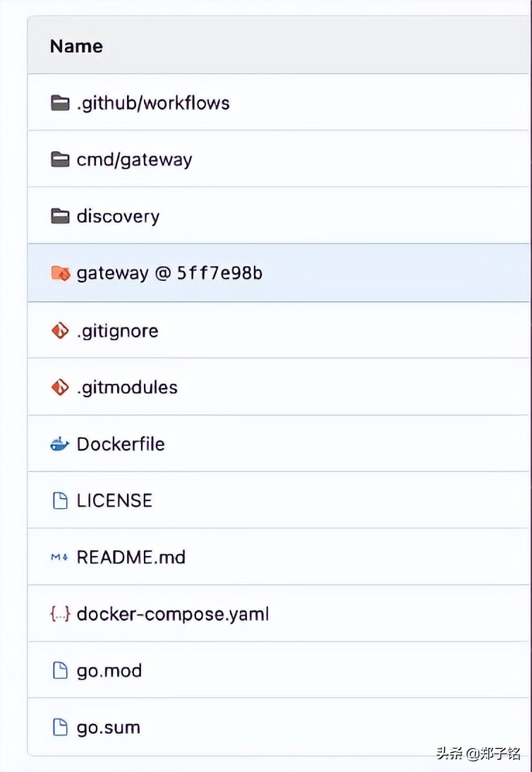The image size is (532, 772).
Task: Click the file icon beside go.mod
Action: coord(60,671)
